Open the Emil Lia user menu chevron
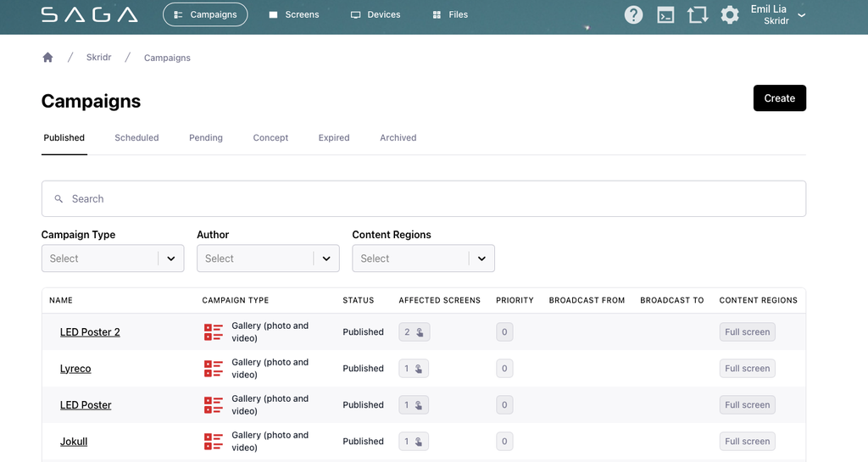 coord(801,15)
